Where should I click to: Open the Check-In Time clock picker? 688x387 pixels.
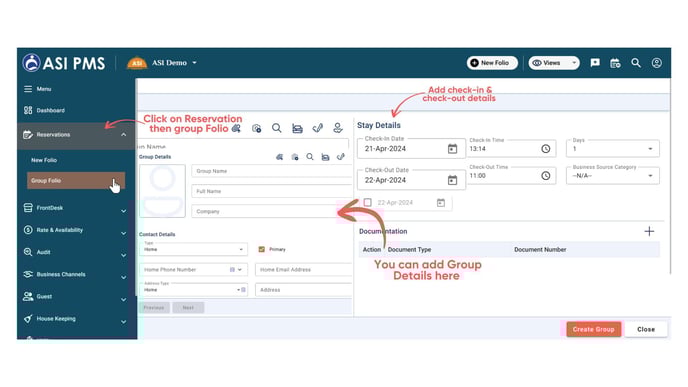pos(545,149)
